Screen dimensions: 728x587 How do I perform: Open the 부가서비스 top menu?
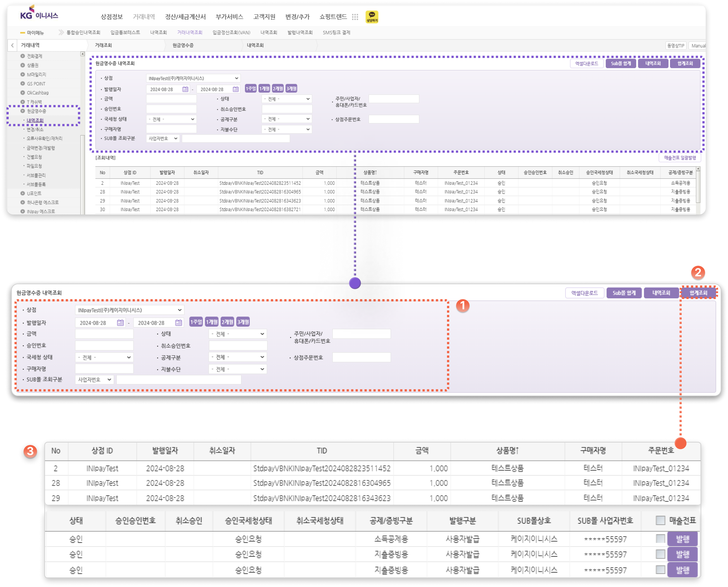[230, 16]
